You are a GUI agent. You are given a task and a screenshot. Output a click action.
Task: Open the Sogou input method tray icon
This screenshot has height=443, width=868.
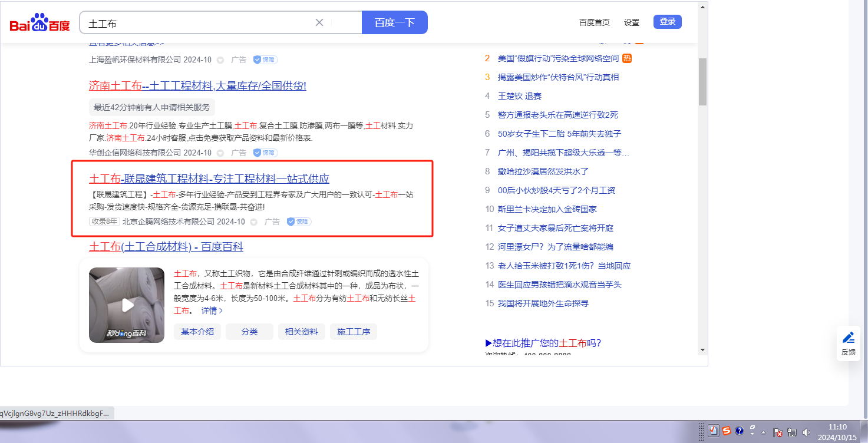(x=727, y=431)
